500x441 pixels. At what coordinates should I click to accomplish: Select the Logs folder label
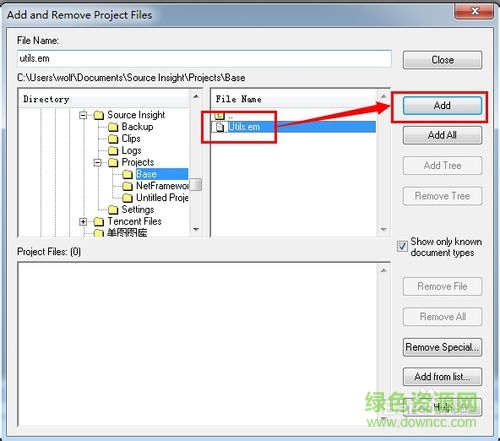[131, 151]
